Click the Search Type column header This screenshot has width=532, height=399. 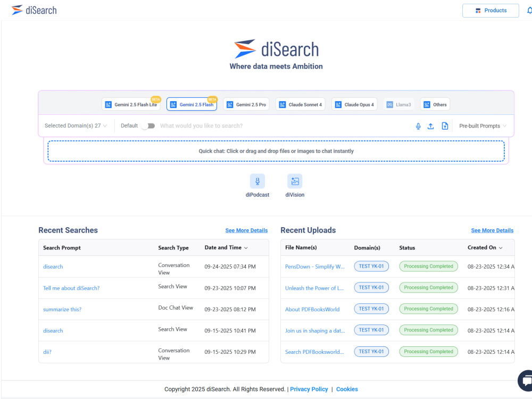point(173,248)
